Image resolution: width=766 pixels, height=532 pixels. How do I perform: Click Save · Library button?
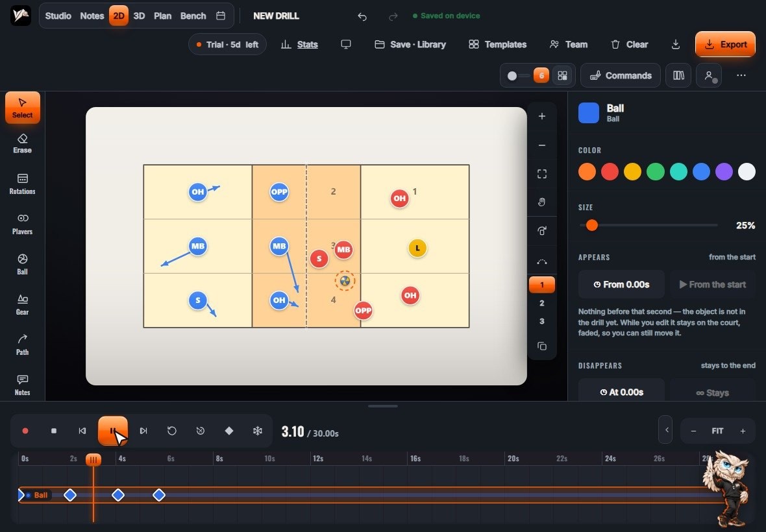[x=410, y=44]
